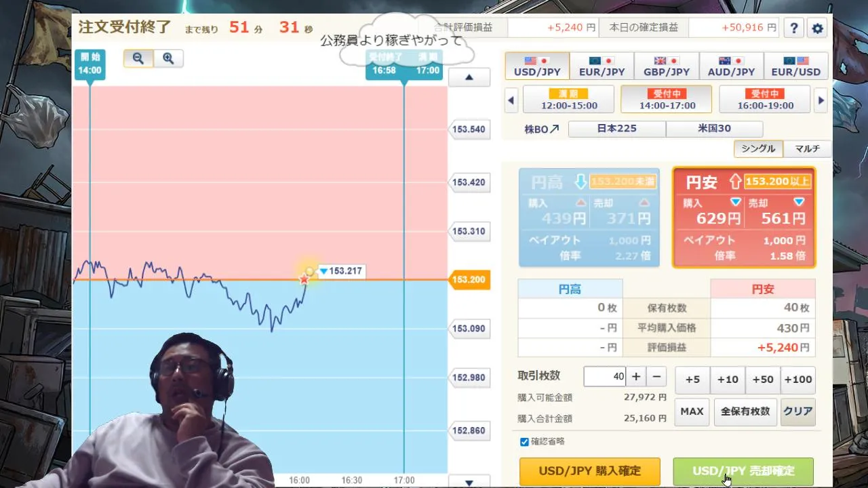Click the 平均購入価格 430円 cell
This screenshot has width=868, height=488.
point(763,328)
